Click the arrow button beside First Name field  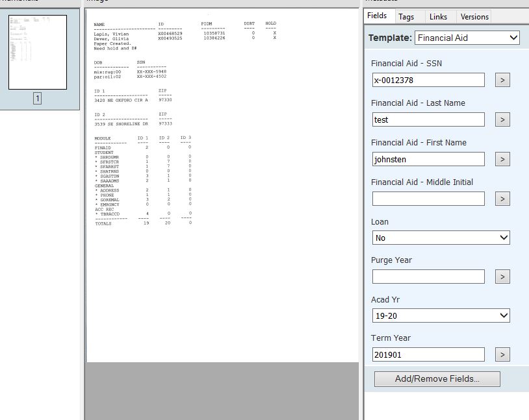coord(502,159)
